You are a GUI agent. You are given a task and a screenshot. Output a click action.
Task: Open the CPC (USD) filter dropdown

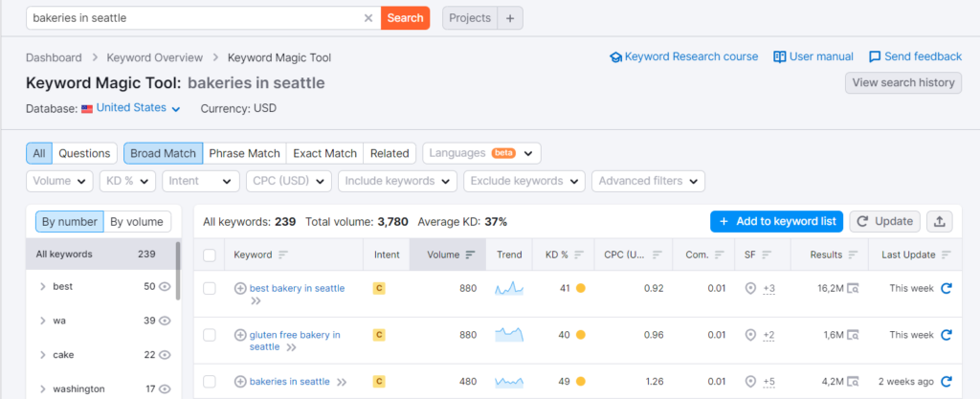[289, 181]
